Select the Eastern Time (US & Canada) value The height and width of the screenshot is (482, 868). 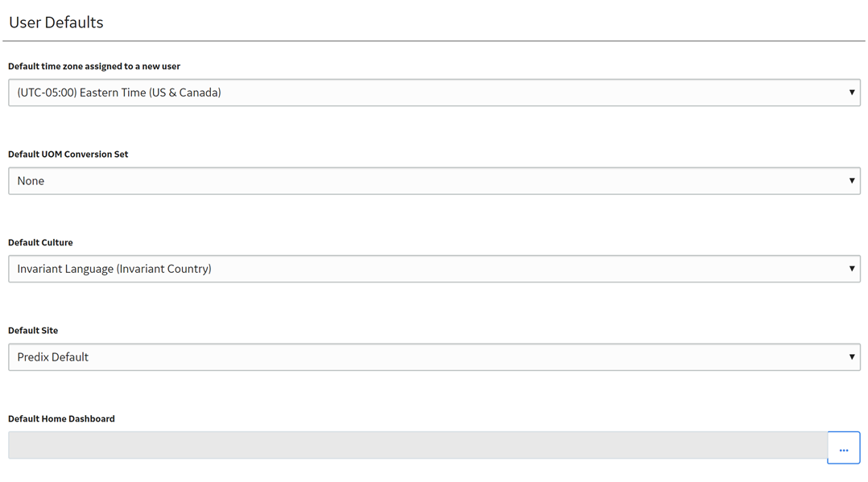pos(119,93)
